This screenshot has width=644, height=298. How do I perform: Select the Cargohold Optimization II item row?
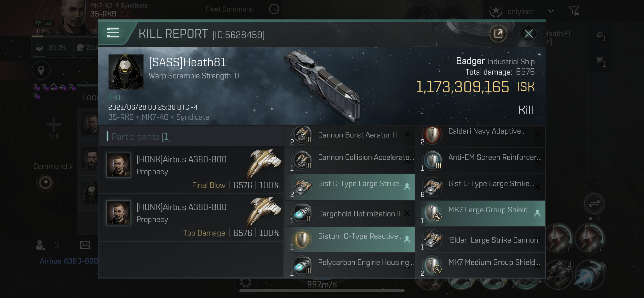(x=350, y=214)
